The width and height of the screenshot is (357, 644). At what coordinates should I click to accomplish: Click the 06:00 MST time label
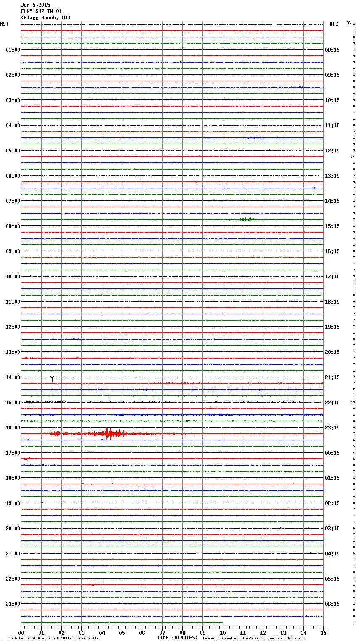pyautogui.click(x=13, y=176)
